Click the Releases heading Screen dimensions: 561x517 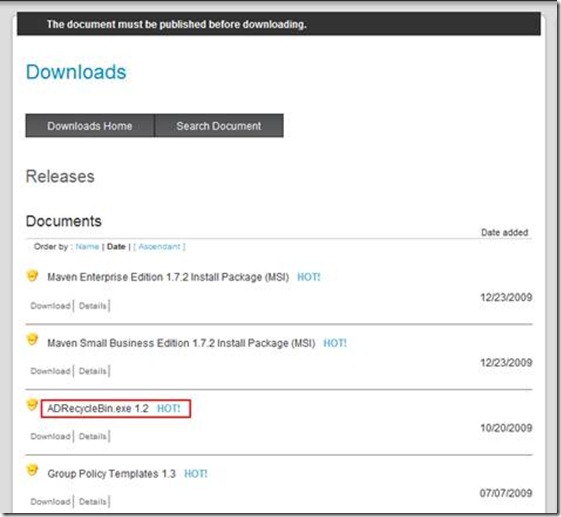(60, 176)
